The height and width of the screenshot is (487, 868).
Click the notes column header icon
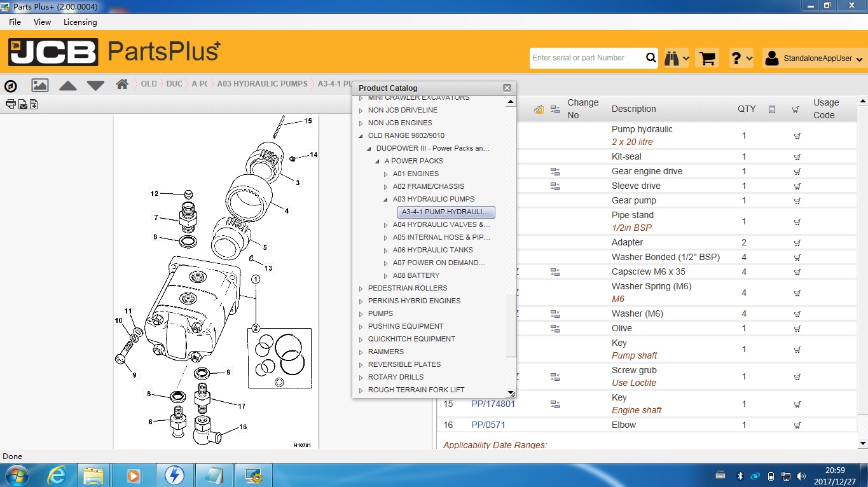772,109
